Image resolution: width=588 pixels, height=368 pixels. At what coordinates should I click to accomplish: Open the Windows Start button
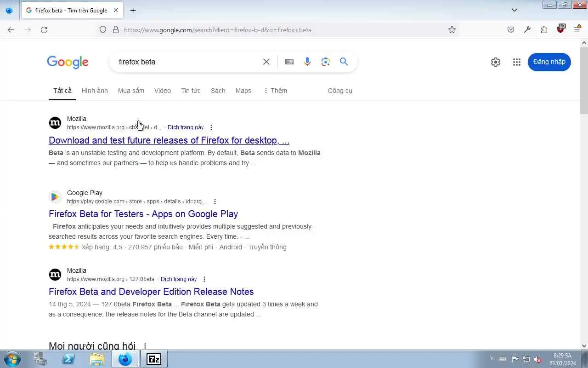tap(12, 359)
